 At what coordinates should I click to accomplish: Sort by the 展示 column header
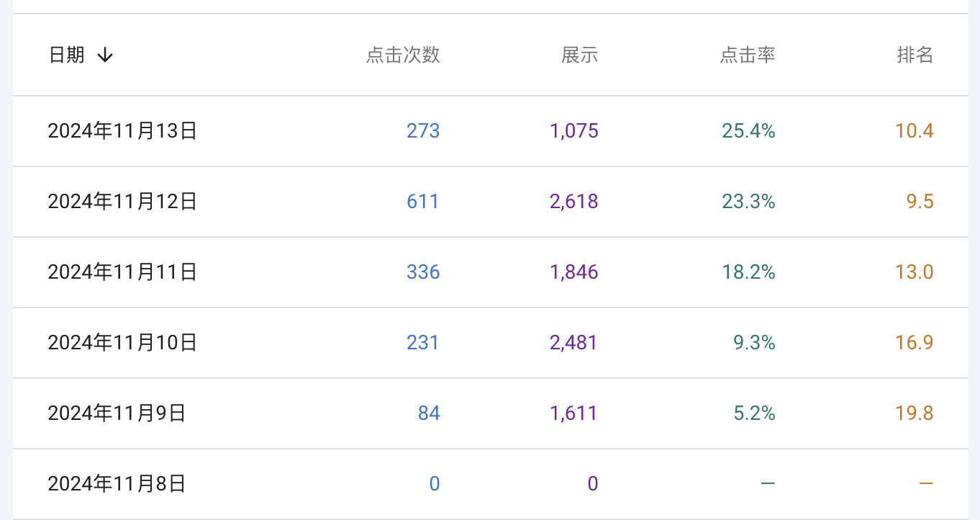pos(580,55)
